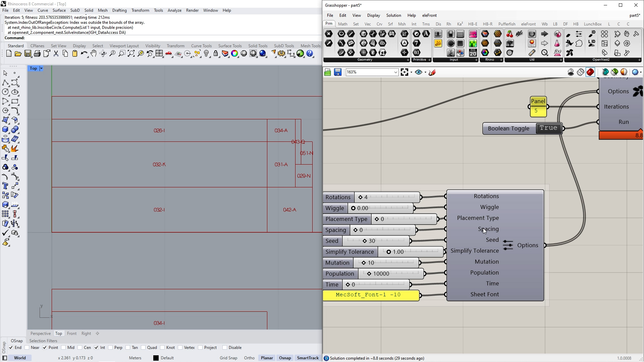Click the Planar status bar button
The image size is (644, 362).
click(267, 358)
